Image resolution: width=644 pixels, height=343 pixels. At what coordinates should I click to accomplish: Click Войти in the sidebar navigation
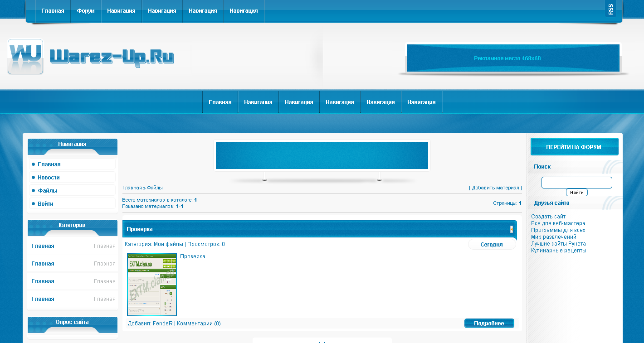[45, 204]
